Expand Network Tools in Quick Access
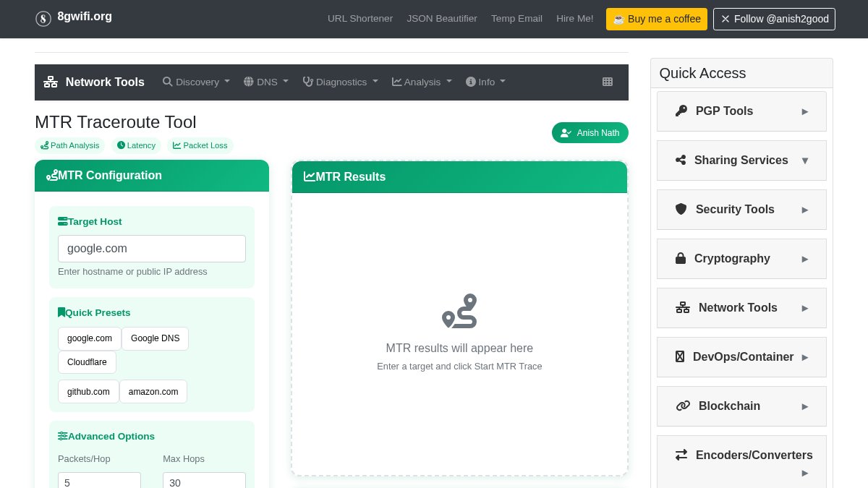 [x=741, y=308]
